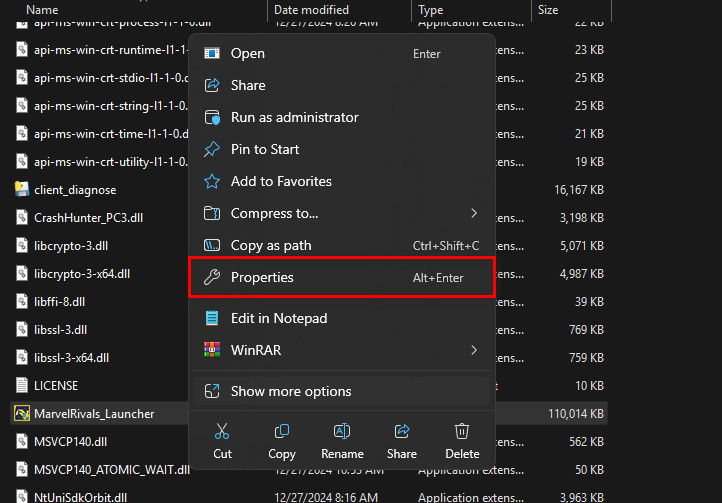Viewport: 722px width, 503px height.
Task: Click the 3,963 KB size value
Action: point(581,497)
